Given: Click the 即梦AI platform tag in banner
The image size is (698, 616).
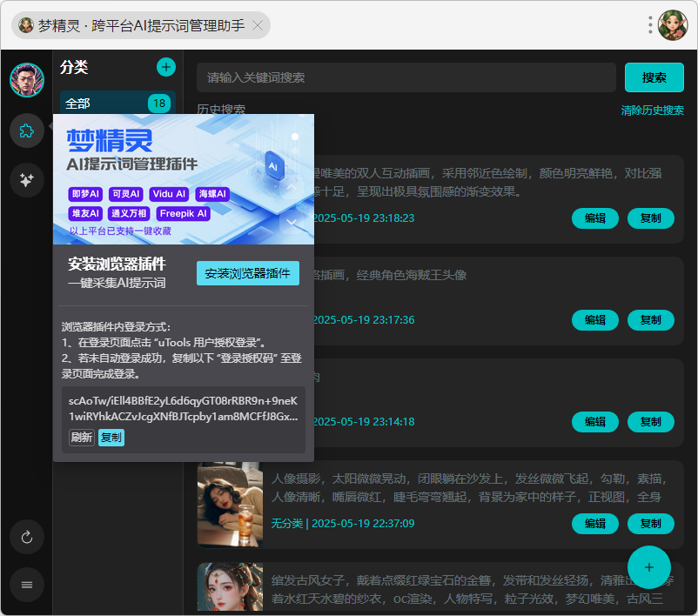Looking at the screenshot, I should click(85, 194).
